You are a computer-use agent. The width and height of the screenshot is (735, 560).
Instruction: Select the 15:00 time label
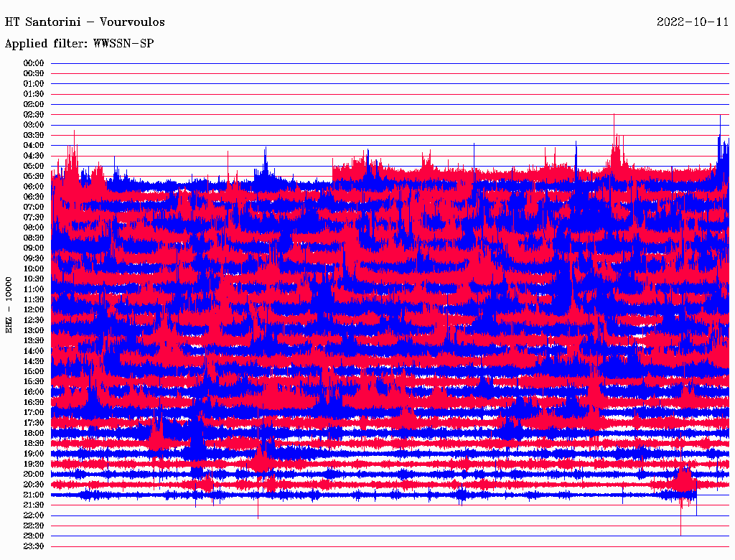tap(34, 371)
